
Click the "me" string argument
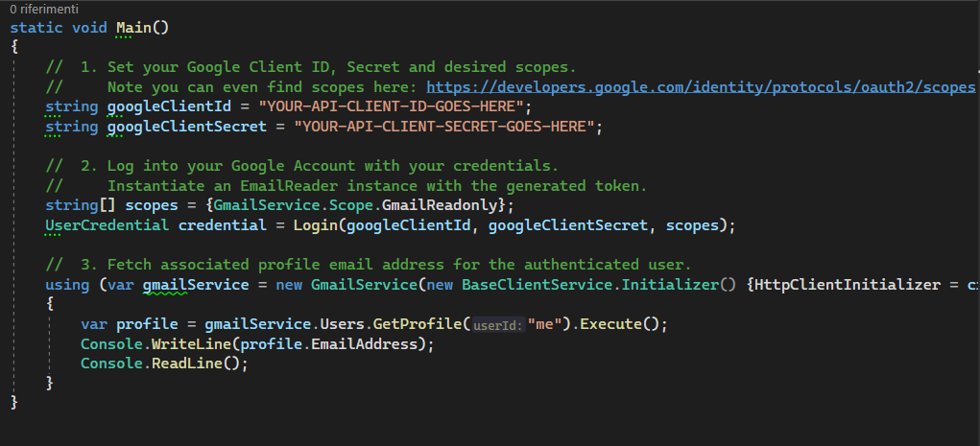tap(545, 324)
